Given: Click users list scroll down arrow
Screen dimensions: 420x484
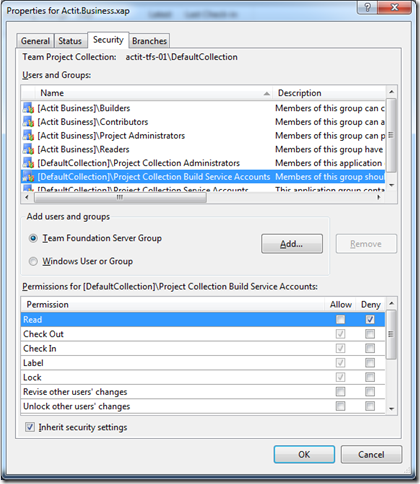Looking at the screenshot, I should [392, 185].
